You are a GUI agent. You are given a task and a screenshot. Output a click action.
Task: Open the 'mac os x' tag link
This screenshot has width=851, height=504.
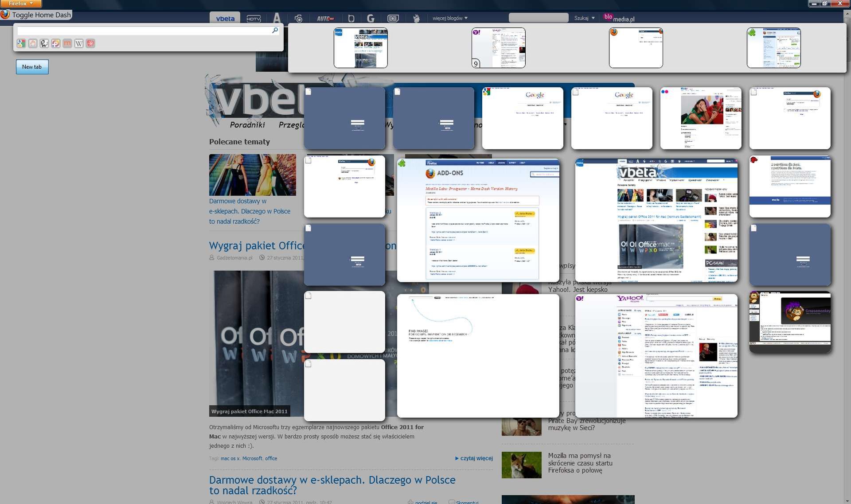point(230,458)
